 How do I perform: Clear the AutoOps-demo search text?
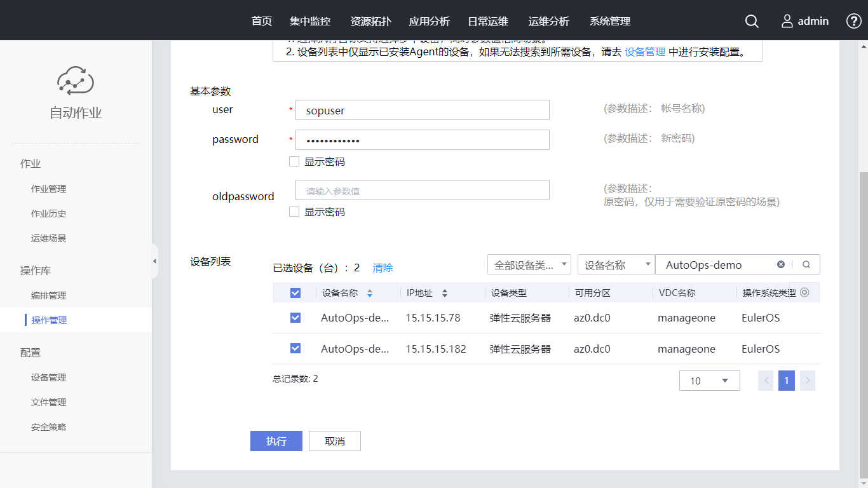(781, 264)
